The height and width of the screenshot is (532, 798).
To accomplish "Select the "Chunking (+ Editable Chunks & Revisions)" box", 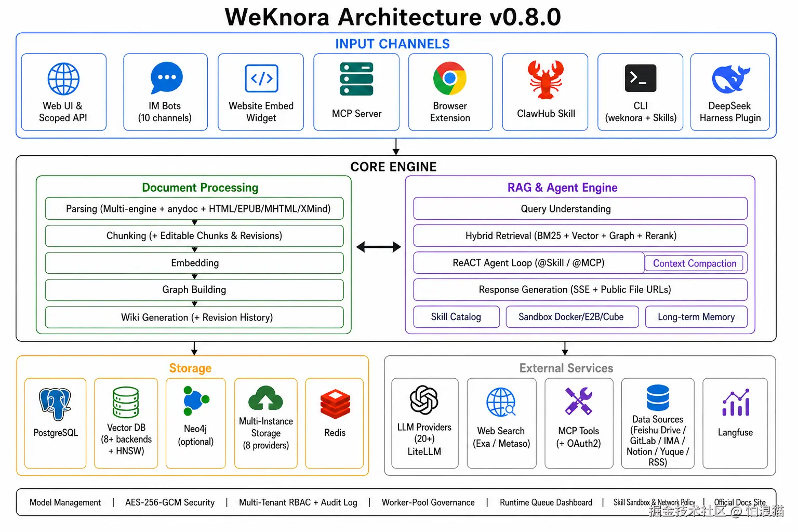I will [x=194, y=236].
